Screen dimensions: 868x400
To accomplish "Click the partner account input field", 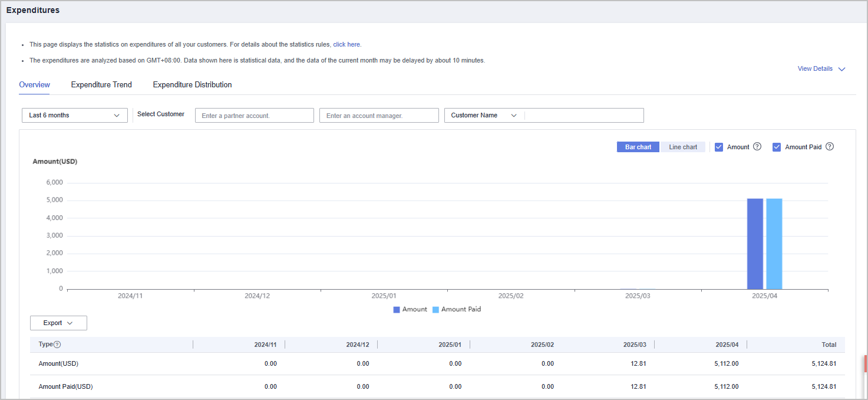I will pyautogui.click(x=254, y=116).
